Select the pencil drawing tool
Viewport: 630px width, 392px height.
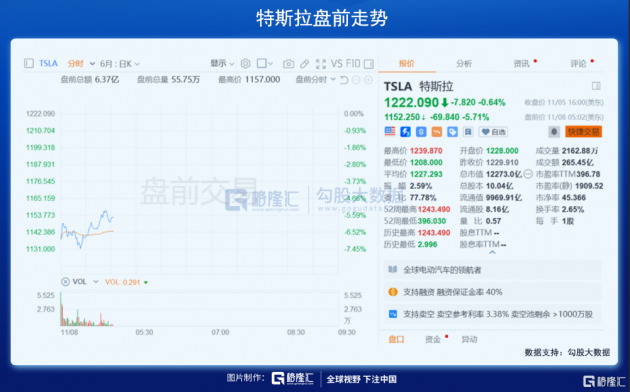coord(305,64)
